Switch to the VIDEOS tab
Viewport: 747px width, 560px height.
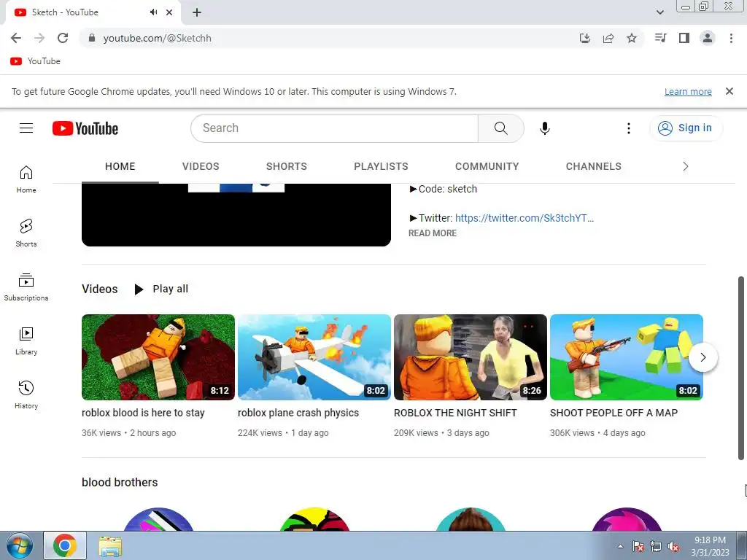[x=201, y=166]
